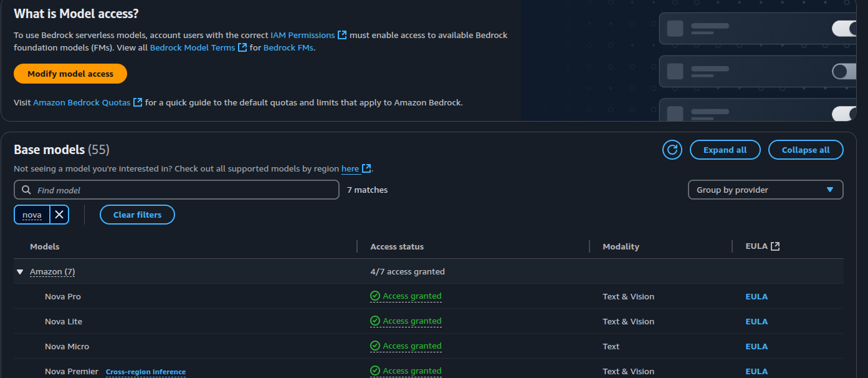Open the Bedrock FMs link
868x378 pixels.
coord(289,47)
